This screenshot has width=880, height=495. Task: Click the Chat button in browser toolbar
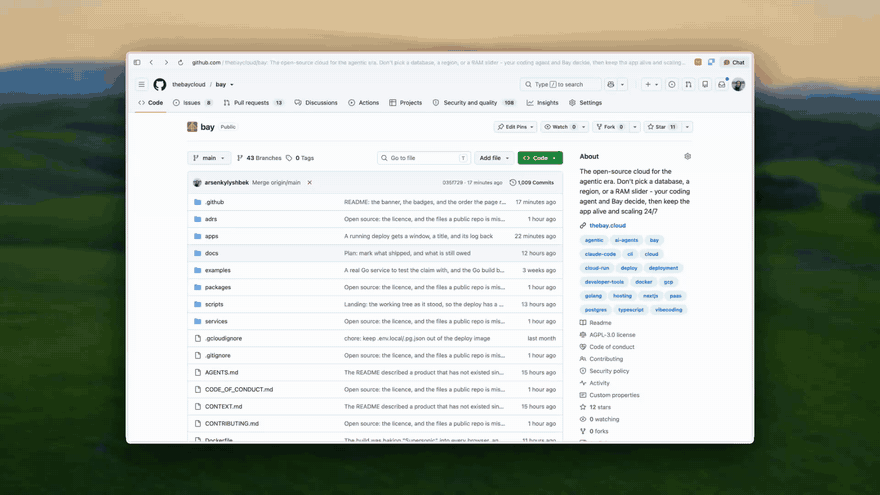pos(734,62)
